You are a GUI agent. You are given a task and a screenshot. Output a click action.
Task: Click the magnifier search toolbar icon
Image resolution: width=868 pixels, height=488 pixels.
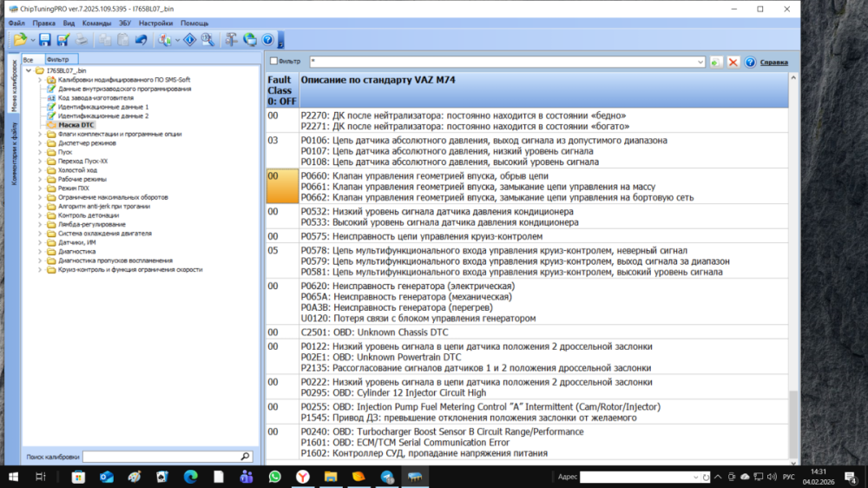pyautogui.click(x=207, y=40)
